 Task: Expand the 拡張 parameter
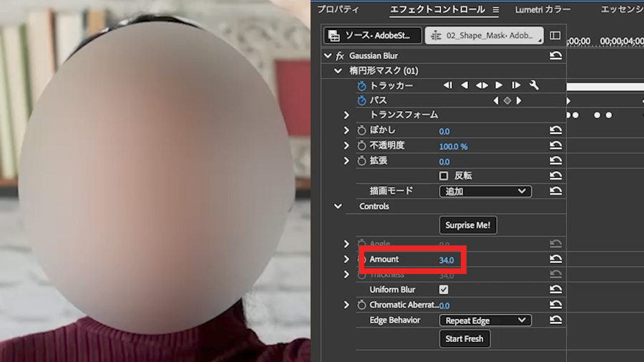[x=346, y=161]
